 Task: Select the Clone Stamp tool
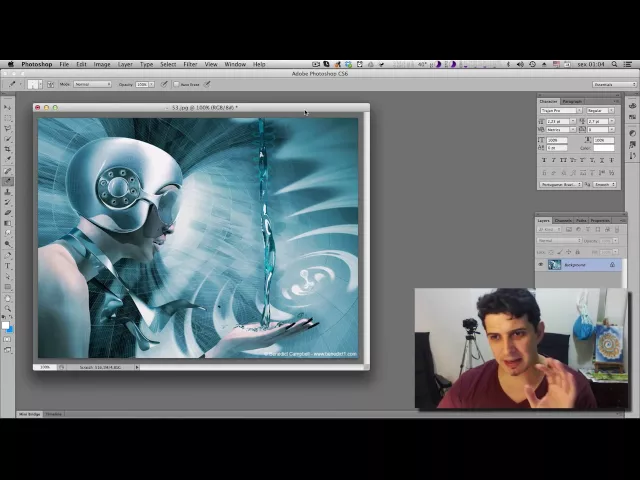[7, 192]
